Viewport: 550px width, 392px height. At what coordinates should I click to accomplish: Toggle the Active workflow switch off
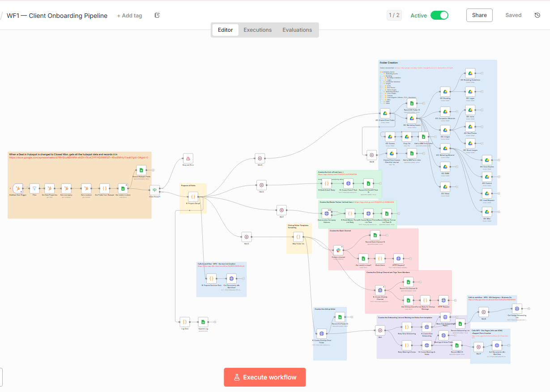pyautogui.click(x=439, y=15)
